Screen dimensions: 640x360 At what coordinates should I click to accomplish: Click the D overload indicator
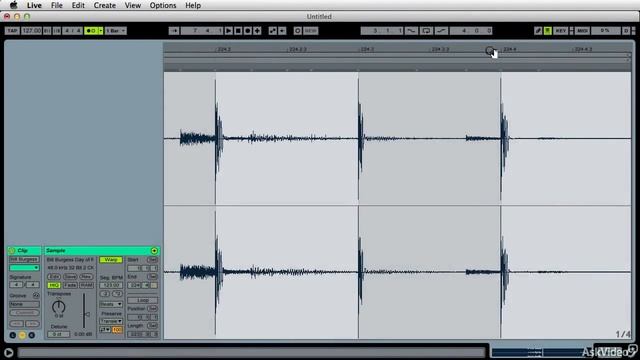[626, 31]
